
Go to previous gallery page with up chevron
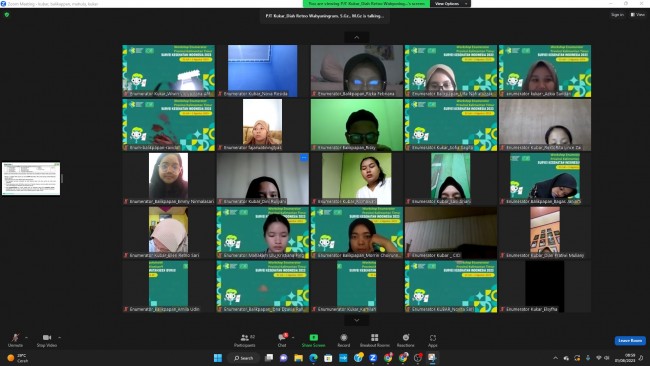pyautogui.click(x=357, y=37)
